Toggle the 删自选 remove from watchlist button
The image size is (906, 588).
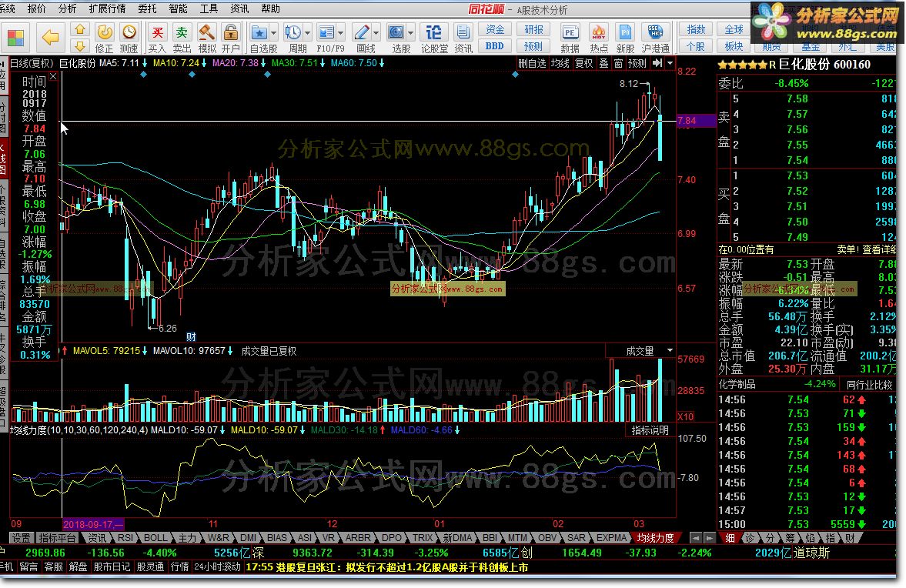(532, 63)
